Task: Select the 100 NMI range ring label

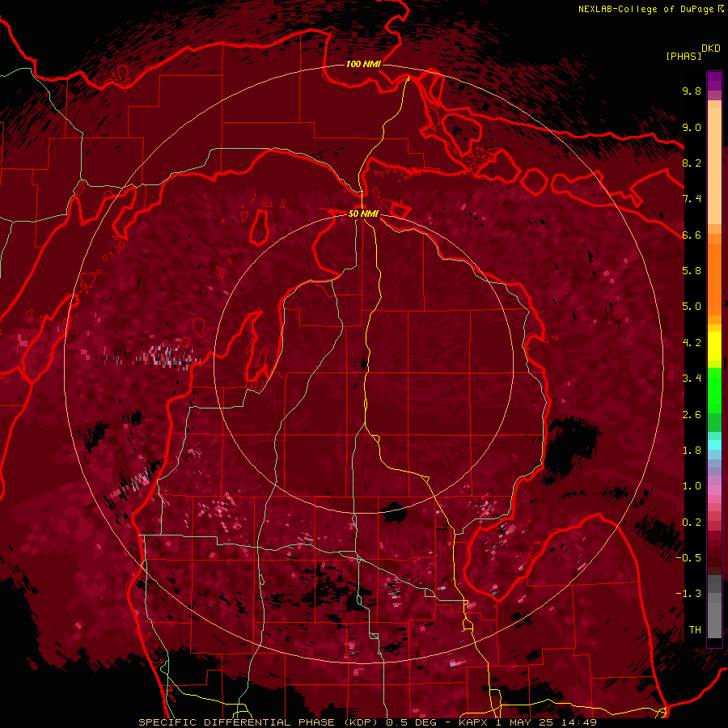Action: (363, 64)
